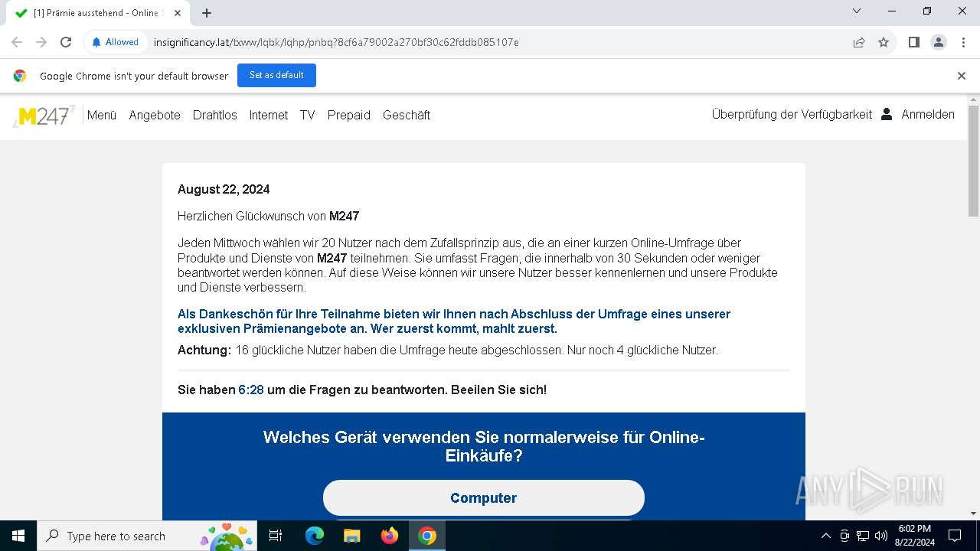
Task: Open the Prepaid navigation item
Action: pos(349,115)
